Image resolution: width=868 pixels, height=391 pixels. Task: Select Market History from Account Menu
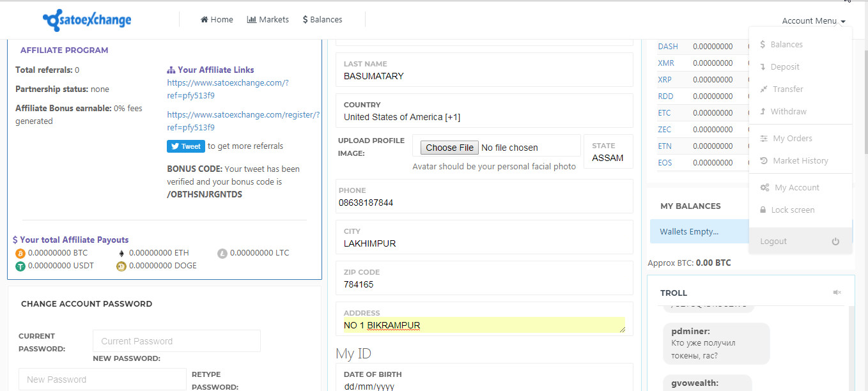[x=800, y=161]
